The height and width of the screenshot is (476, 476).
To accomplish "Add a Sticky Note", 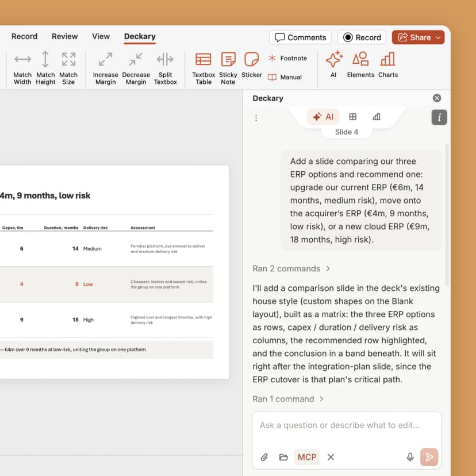I will tap(228, 68).
